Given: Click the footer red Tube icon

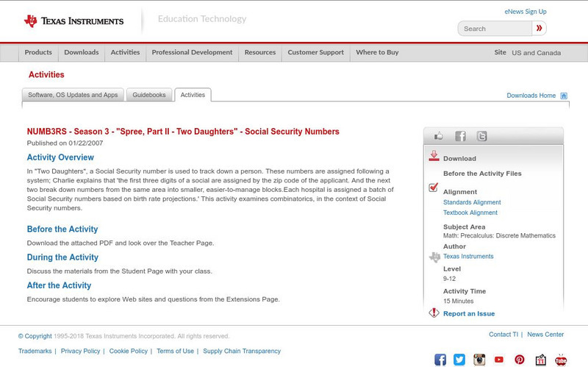Looking at the screenshot, I should click(561, 360).
